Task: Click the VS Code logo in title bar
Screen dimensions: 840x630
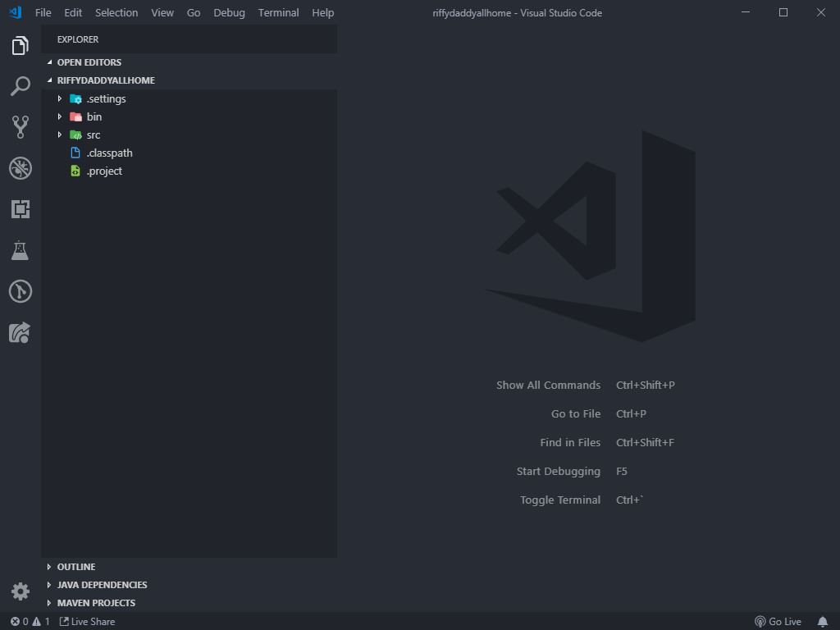Action: pos(15,12)
